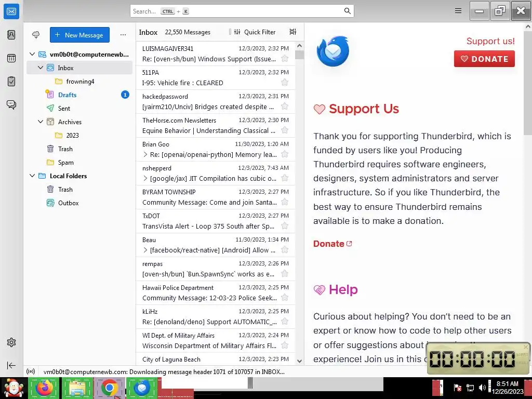Click the red DONATE button
Viewport: 532px width, 399px height.
(x=484, y=59)
